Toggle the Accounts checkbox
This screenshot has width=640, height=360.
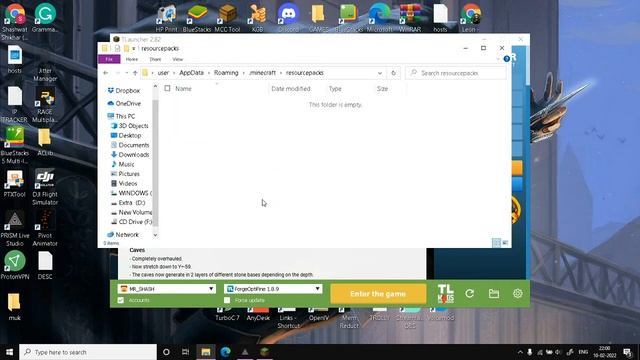pyautogui.click(x=121, y=300)
